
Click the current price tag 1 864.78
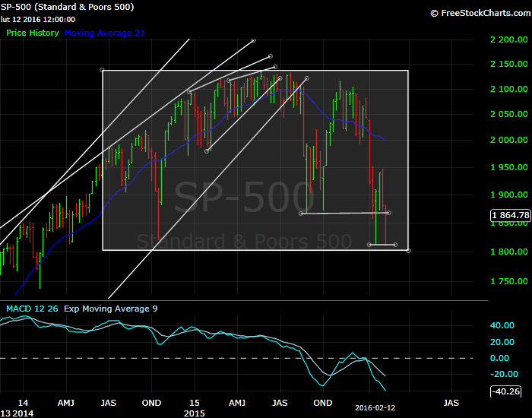(x=511, y=215)
